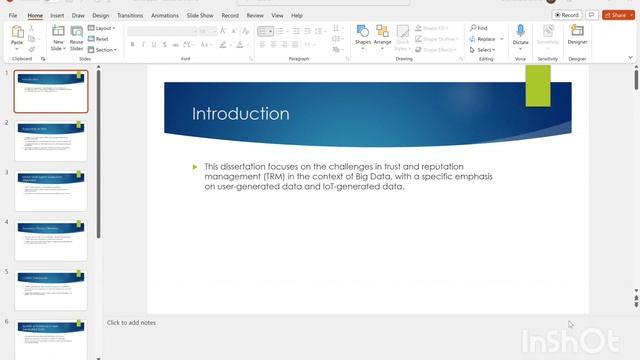Select the Format Painter brush icon
Image resolution: width=640 pixels, height=360 pixels.
click(31, 49)
